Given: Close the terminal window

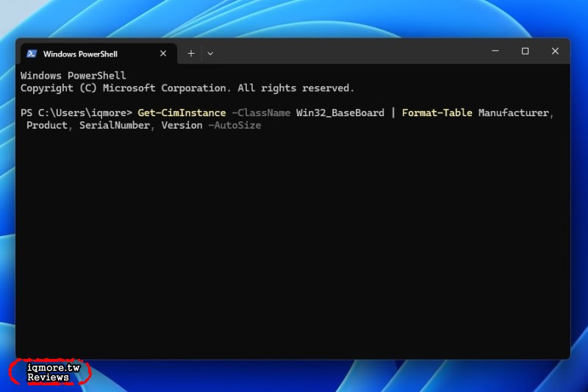Looking at the screenshot, I should click(555, 51).
